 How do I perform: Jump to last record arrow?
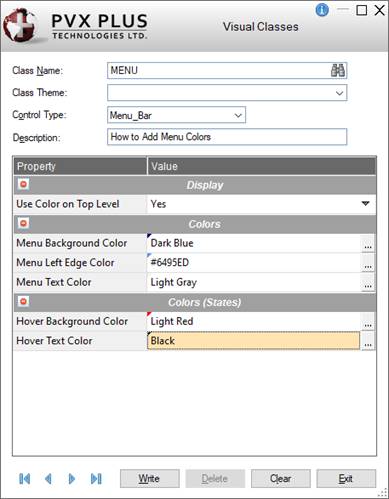[96, 479]
